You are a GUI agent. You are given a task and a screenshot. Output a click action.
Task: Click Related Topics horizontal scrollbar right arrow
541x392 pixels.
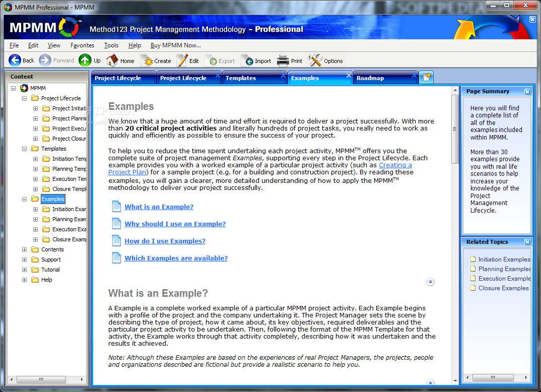tap(526, 377)
